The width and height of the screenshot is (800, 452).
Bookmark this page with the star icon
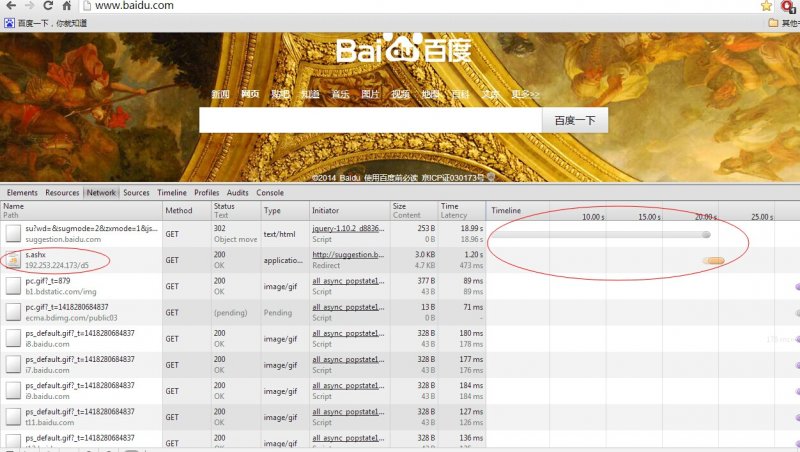click(766, 6)
